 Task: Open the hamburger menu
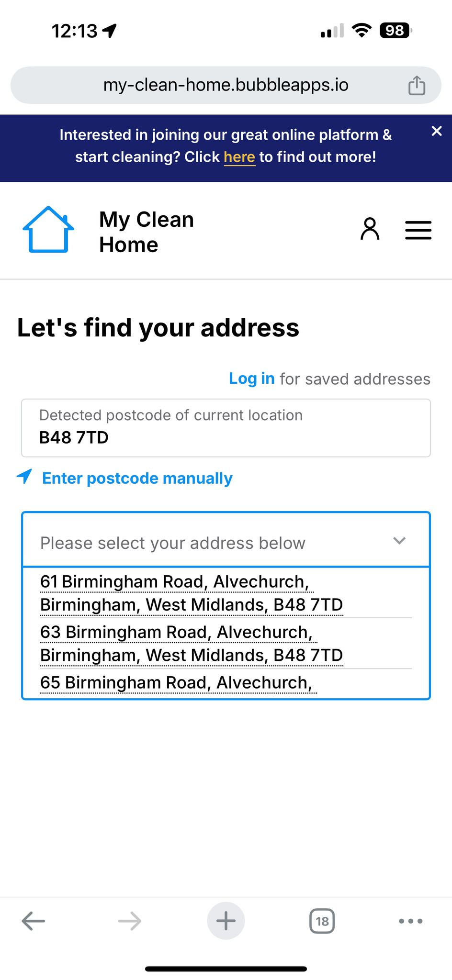[x=418, y=230]
